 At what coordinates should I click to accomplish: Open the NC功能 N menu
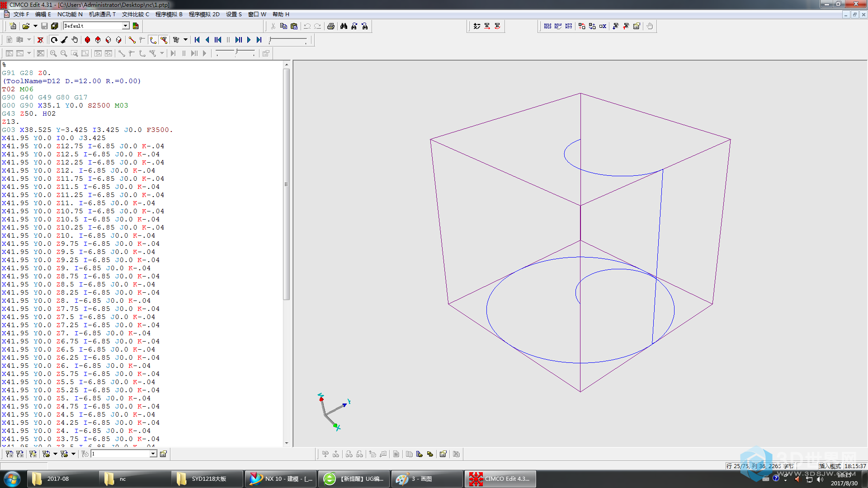click(70, 14)
